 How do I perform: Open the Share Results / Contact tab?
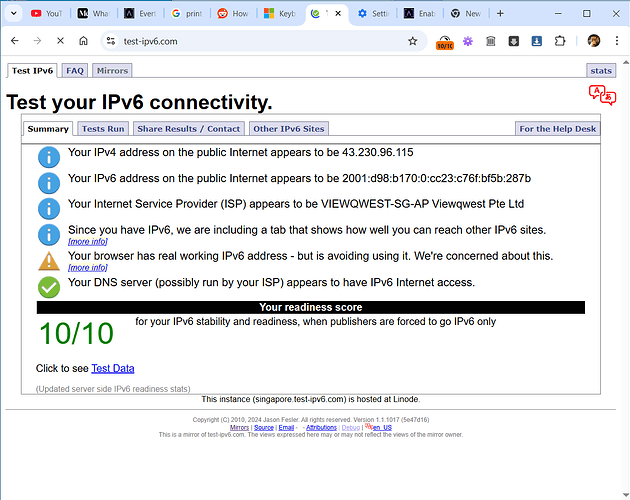click(189, 129)
